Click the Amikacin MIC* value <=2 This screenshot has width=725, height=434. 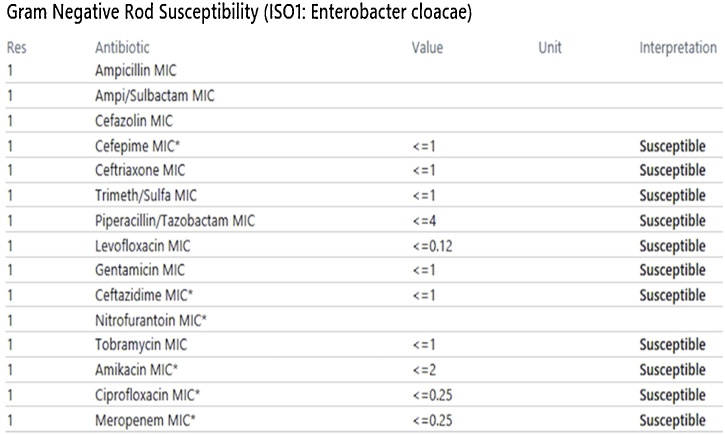[424, 370]
